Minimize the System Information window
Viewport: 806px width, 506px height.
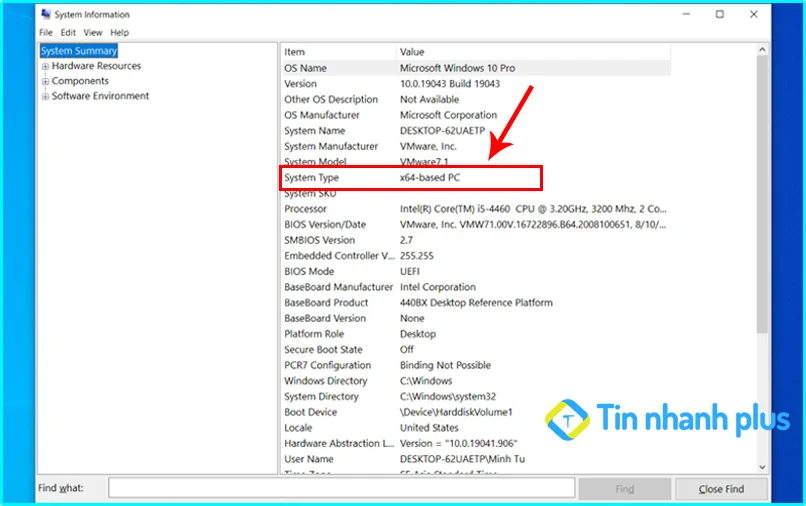686,14
